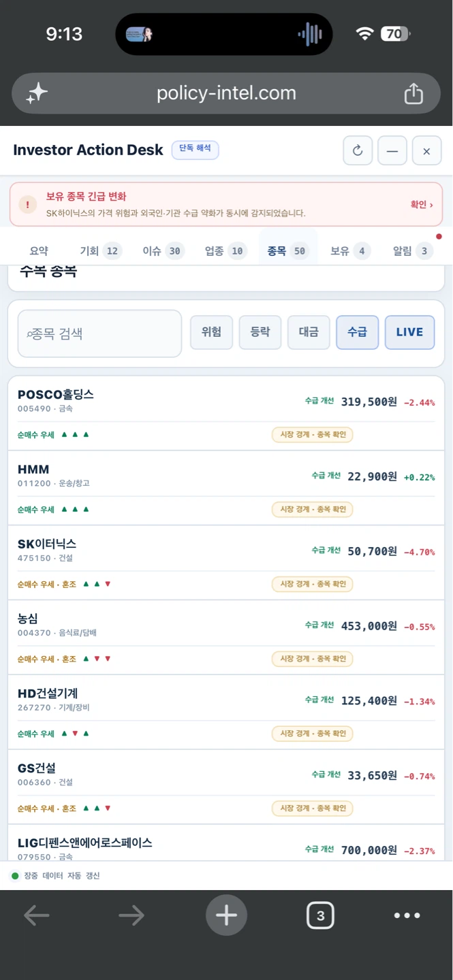Toggle the 수급 filter chip

pyautogui.click(x=357, y=332)
